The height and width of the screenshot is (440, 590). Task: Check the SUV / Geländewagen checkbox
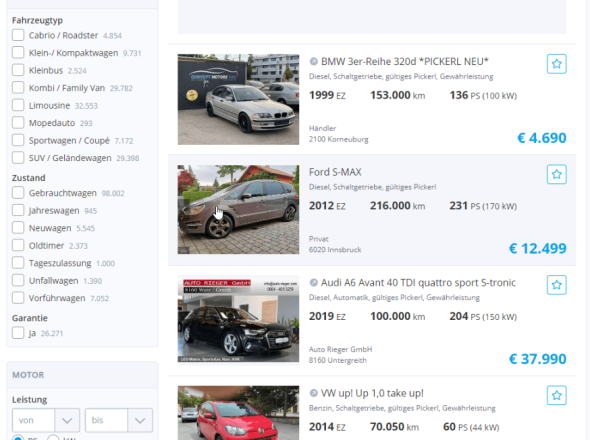pyautogui.click(x=18, y=158)
